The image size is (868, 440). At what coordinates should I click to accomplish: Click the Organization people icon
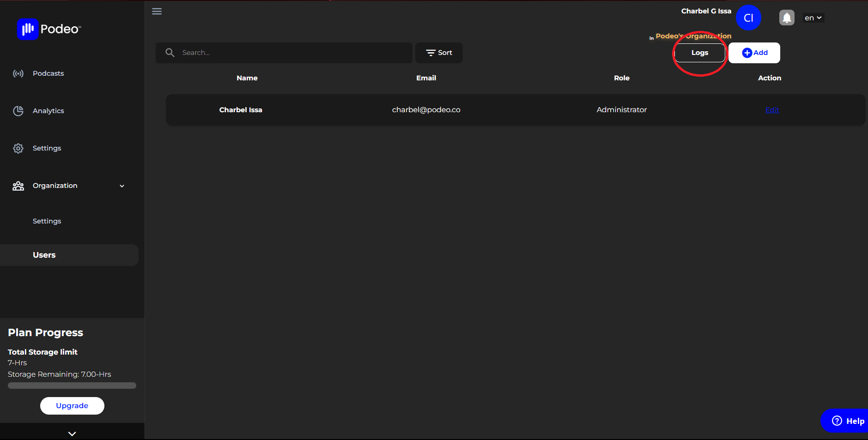pyautogui.click(x=18, y=186)
